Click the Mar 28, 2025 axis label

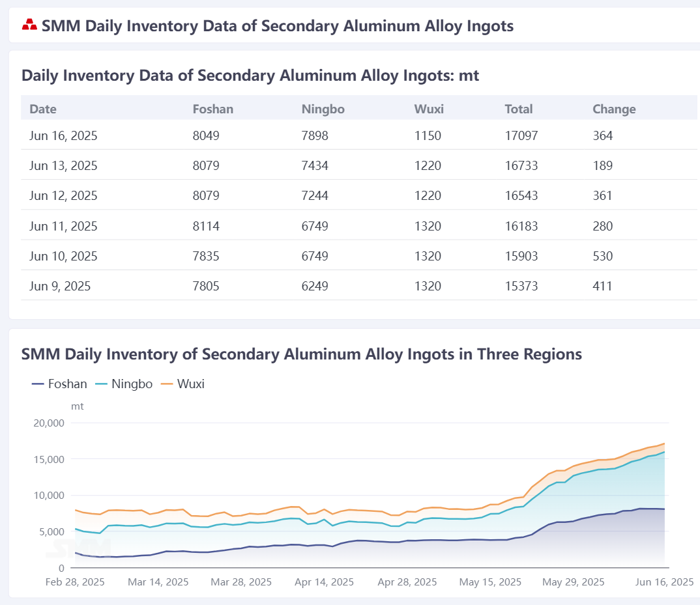(x=241, y=582)
